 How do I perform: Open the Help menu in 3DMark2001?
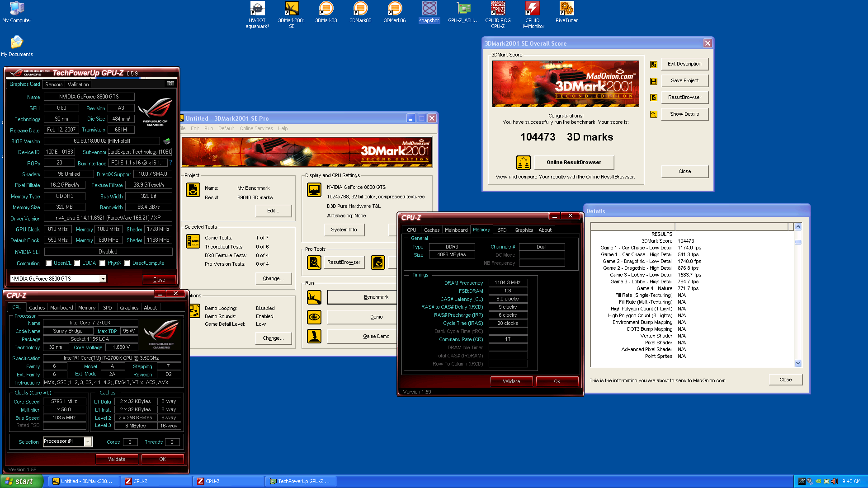tap(283, 128)
